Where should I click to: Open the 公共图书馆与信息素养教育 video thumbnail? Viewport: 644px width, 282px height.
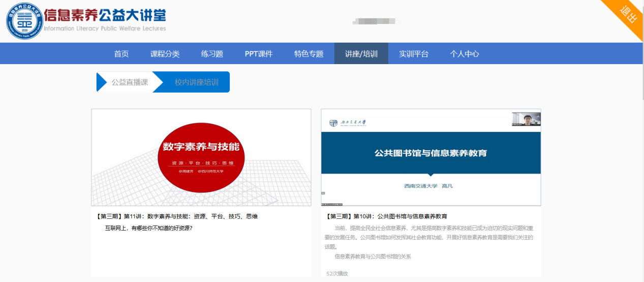431,157
